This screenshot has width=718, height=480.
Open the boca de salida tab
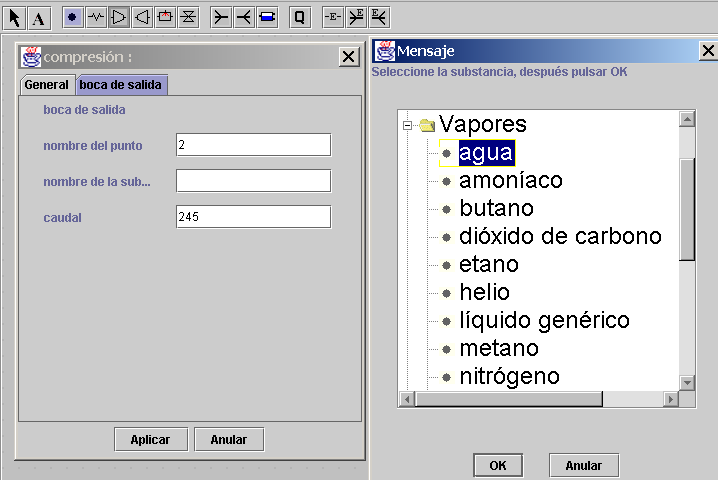pos(120,85)
